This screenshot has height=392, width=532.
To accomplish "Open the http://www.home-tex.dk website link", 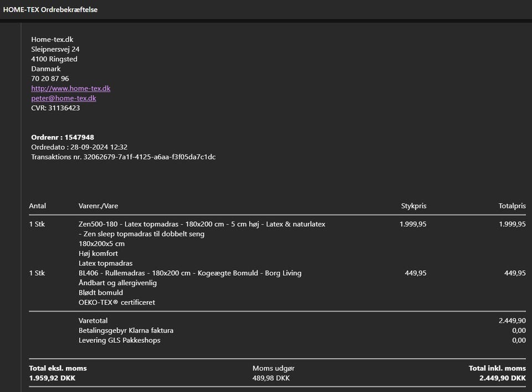I will pos(70,89).
